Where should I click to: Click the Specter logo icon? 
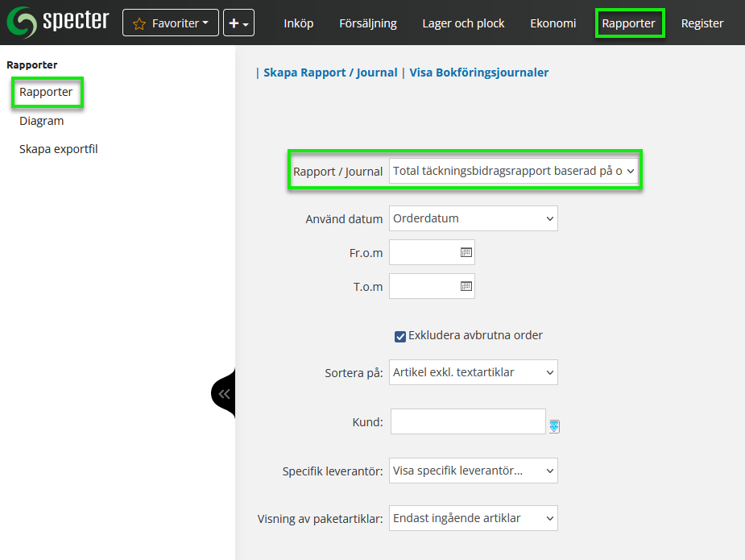click(x=22, y=23)
